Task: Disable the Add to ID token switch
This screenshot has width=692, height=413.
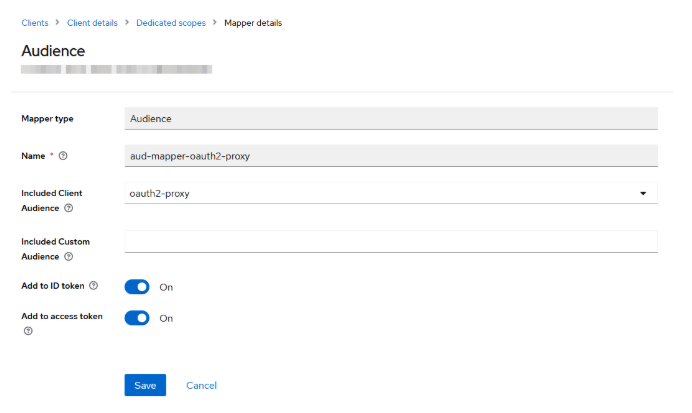Action: click(137, 287)
